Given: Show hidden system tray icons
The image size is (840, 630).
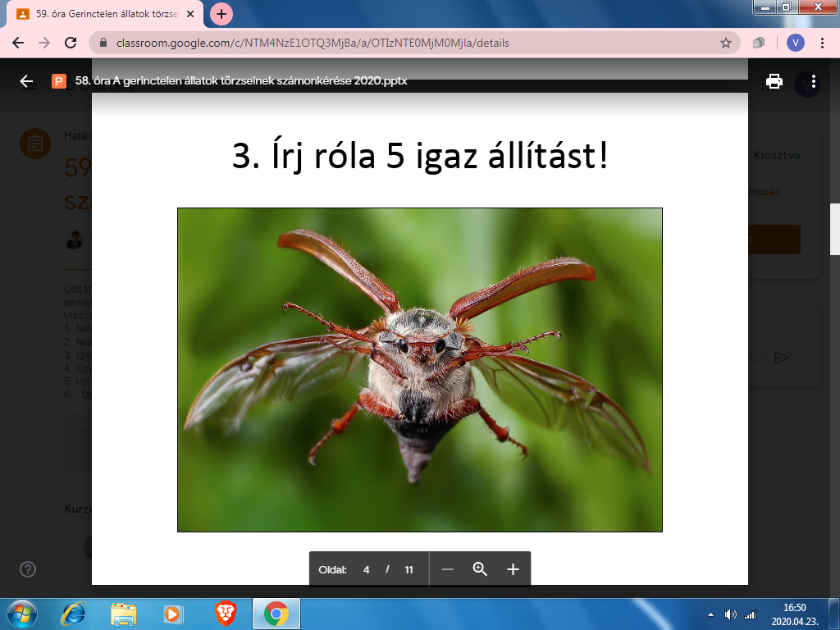Looking at the screenshot, I should [710, 614].
